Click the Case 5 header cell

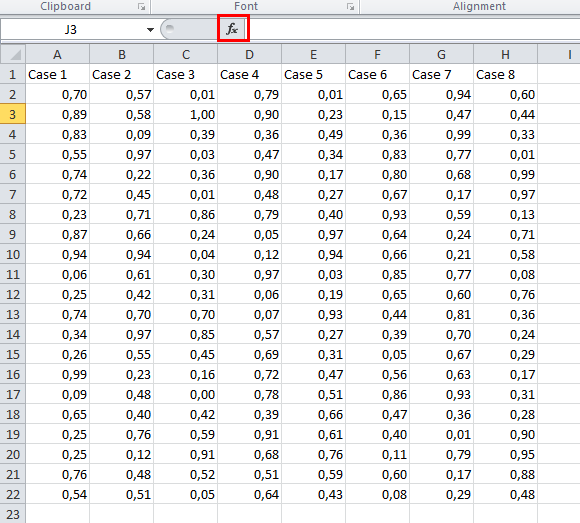[314, 74]
